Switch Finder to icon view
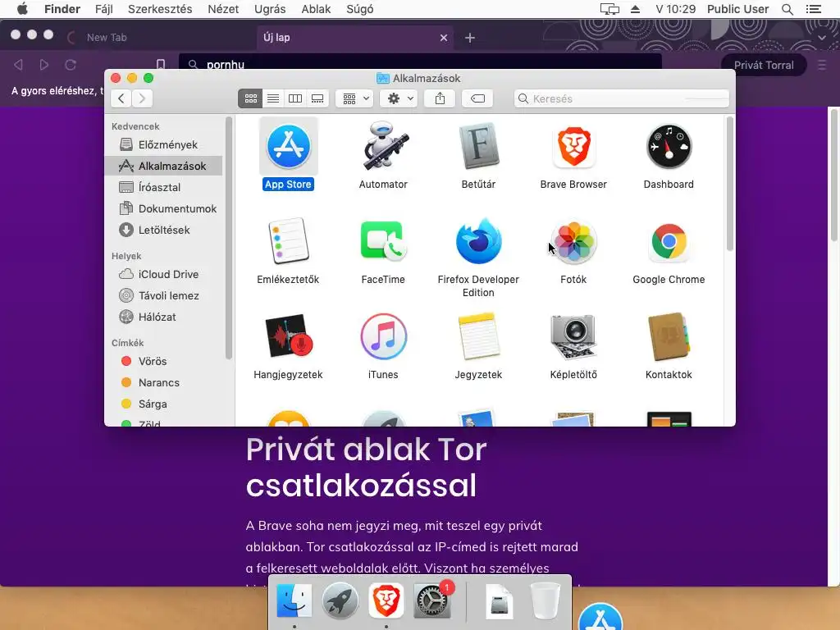Screen dimensions: 840x630 (250, 98)
